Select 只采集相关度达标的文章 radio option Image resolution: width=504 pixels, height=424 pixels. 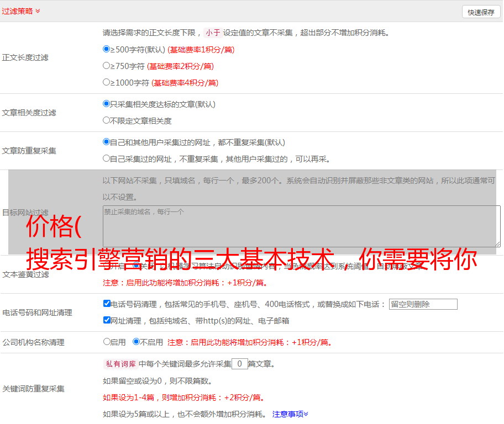pos(107,104)
